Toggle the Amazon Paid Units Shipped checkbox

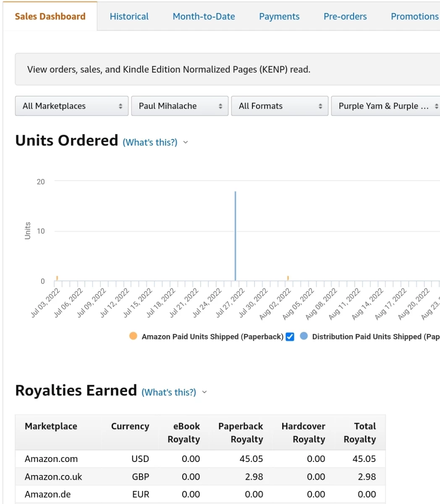[290, 337]
